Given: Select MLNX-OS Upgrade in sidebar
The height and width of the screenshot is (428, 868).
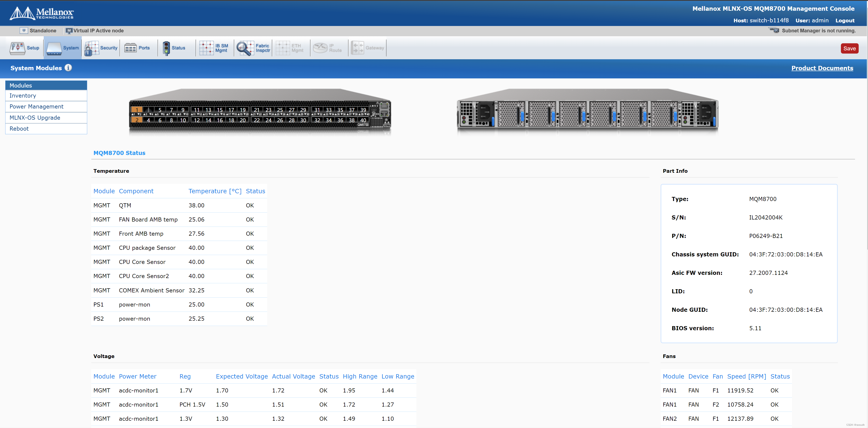Looking at the screenshot, I should [35, 118].
